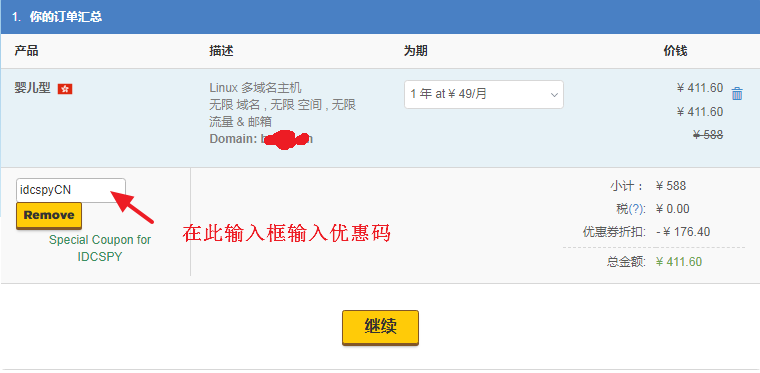Click the 为期 column header
Screen dimensions: 760x373
point(416,51)
